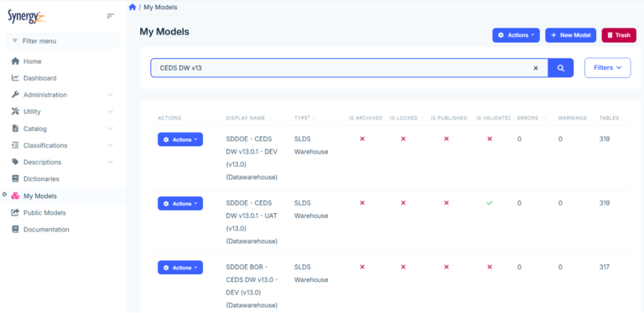Click the Tables column header
This screenshot has width=644, height=313.
pos(609,117)
